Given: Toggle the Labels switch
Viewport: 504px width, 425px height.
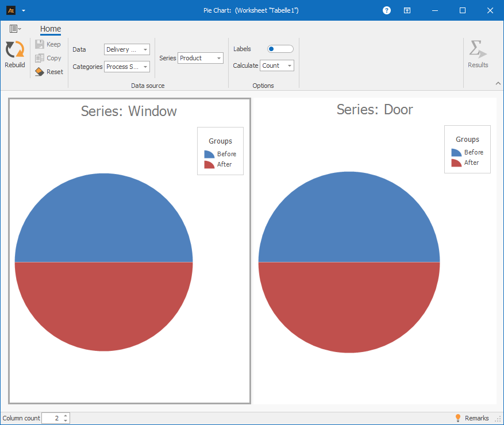Looking at the screenshot, I should (280, 49).
